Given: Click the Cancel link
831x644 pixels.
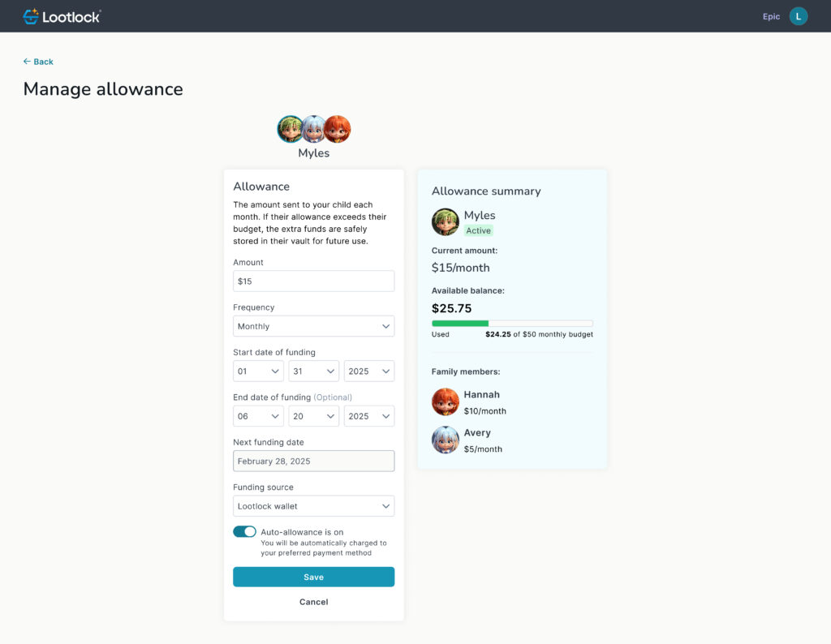Looking at the screenshot, I should click(313, 602).
